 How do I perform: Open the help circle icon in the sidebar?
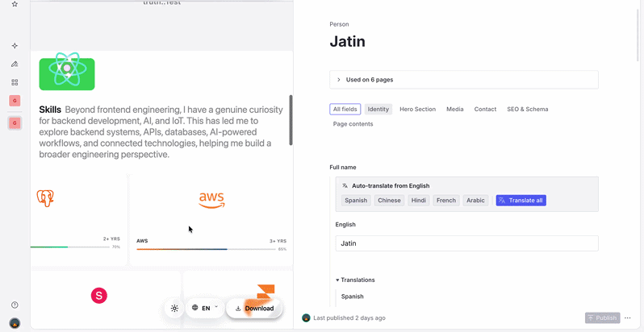tap(15, 305)
